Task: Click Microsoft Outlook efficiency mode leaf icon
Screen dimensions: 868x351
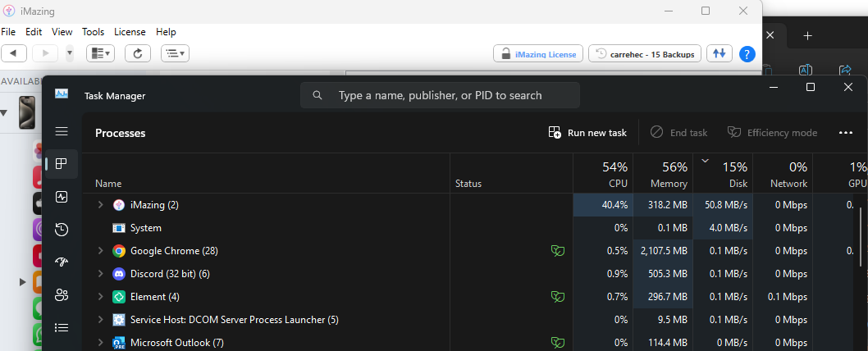Action: click(557, 343)
